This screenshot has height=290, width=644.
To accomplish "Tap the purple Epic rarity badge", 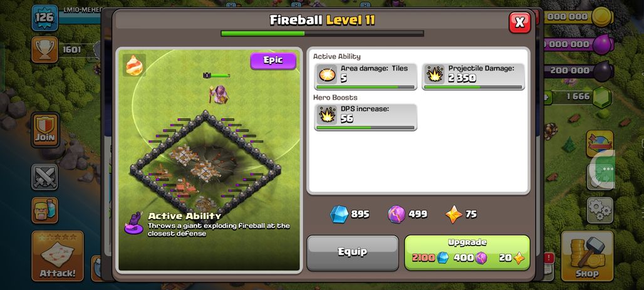I will (x=273, y=61).
